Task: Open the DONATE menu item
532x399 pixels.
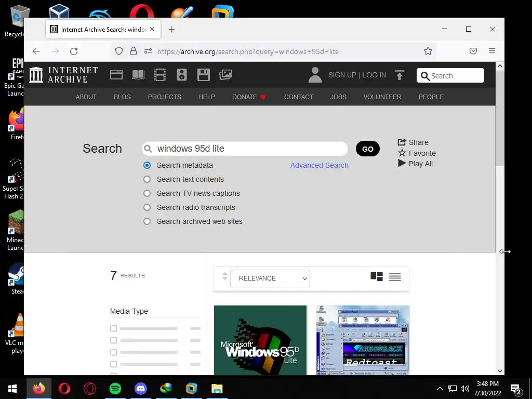Action: click(249, 97)
